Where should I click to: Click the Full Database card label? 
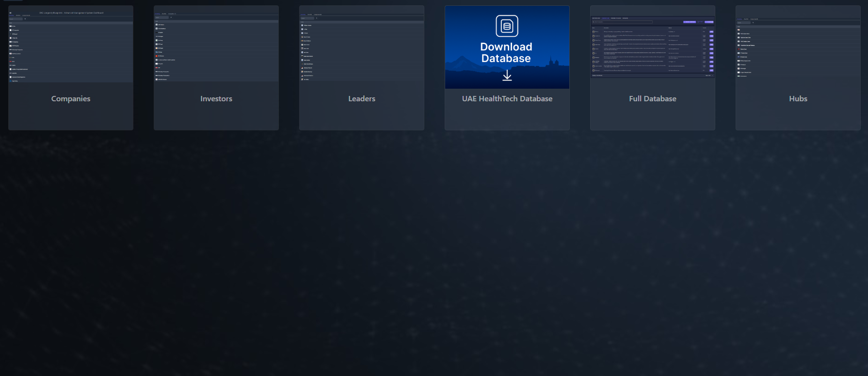click(653, 99)
